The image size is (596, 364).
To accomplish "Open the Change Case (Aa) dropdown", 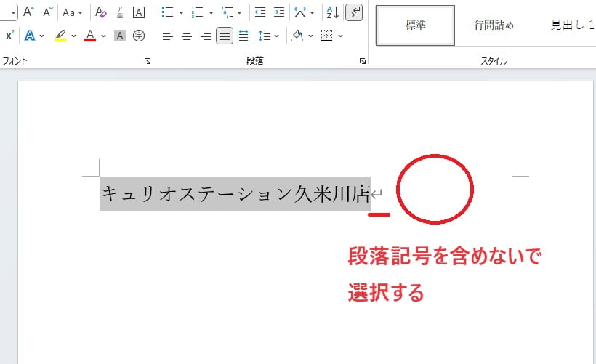I will (73, 12).
